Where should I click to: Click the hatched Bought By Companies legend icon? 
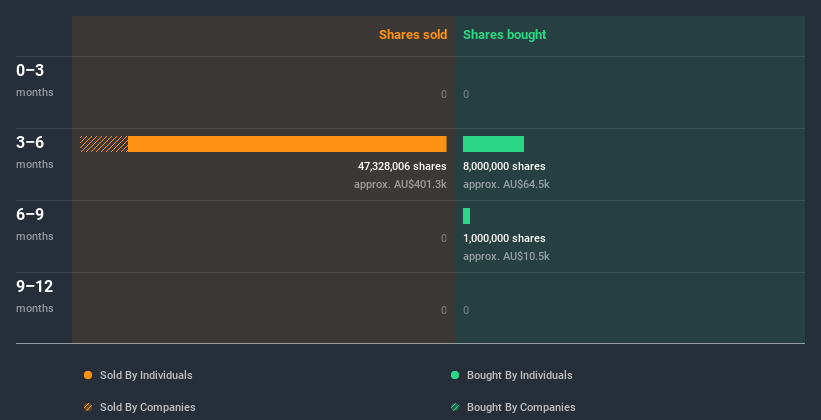click(455, 407)
